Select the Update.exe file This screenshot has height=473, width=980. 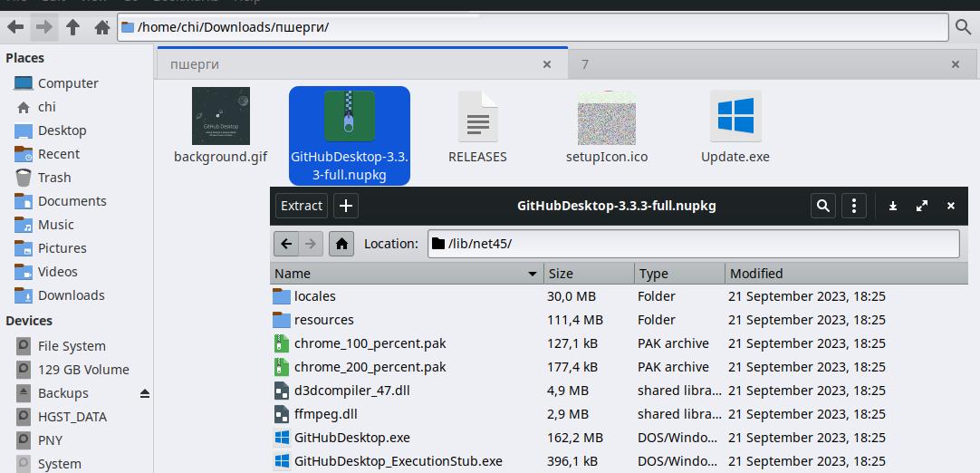[735, 126]
